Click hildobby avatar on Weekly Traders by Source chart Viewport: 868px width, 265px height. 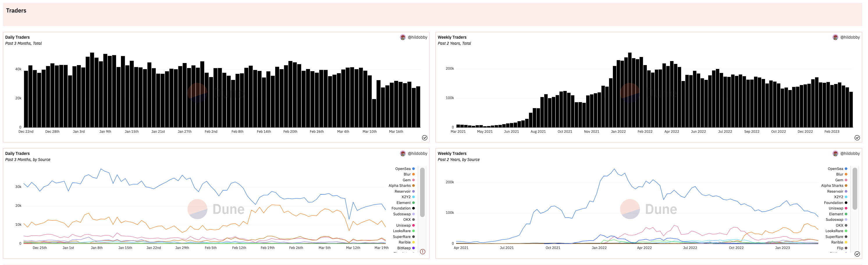pyautogui.click(x=835, y=153)
